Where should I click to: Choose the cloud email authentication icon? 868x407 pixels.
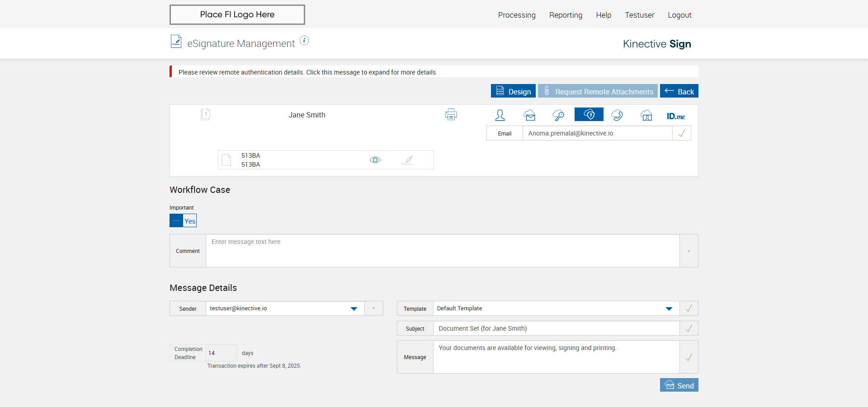pos(530,115)
